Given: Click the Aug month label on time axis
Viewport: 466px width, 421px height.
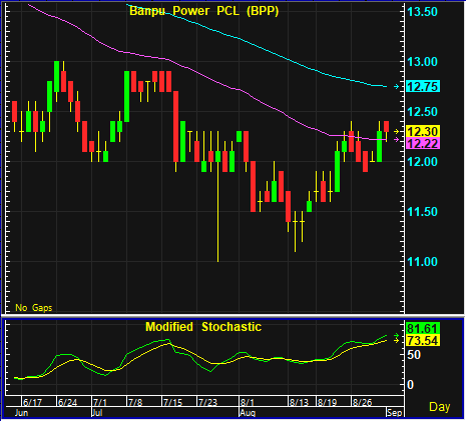Looking at the screenshot, I should click(248, 413).
